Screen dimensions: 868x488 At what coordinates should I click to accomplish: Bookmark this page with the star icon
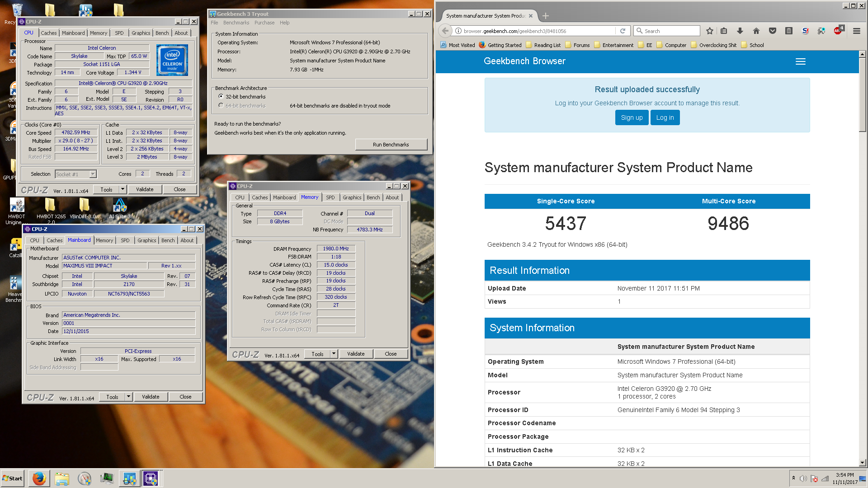(x=709, y=31)
